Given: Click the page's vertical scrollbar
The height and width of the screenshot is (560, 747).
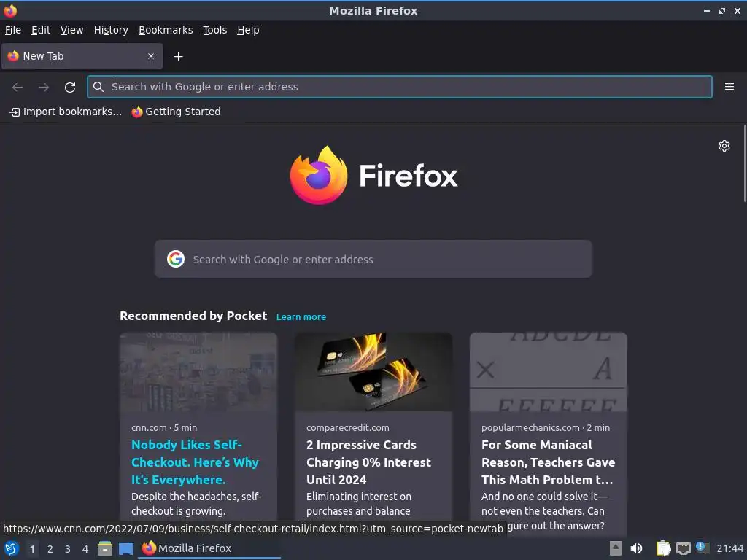Looking at the screenshot, I should pos(745,163).
